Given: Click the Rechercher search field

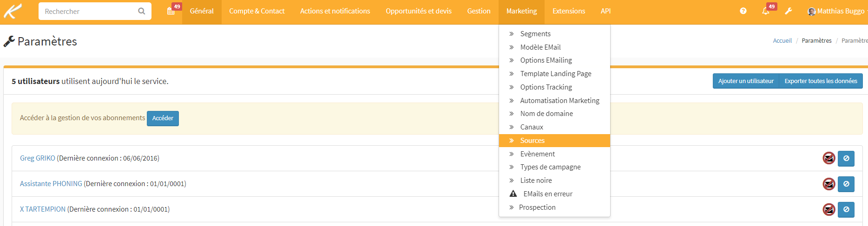Looking at the screenshot, I should click(88, 11).
